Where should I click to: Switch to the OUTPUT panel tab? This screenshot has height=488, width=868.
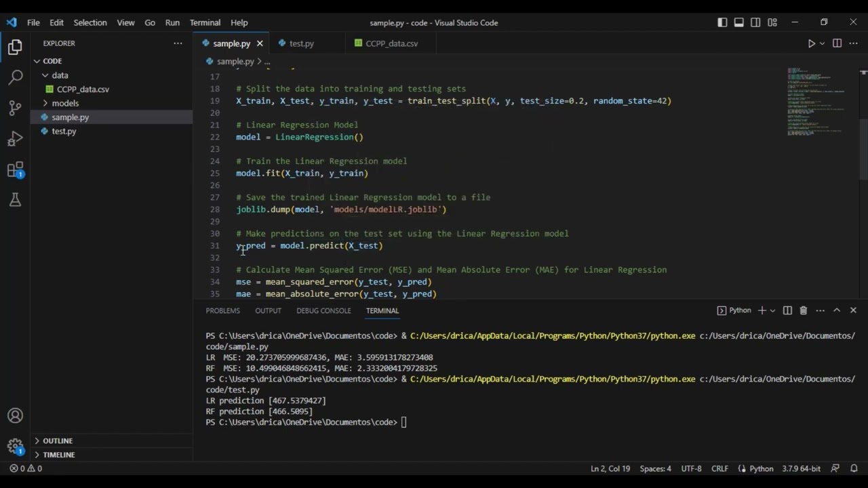coord(268,310)
